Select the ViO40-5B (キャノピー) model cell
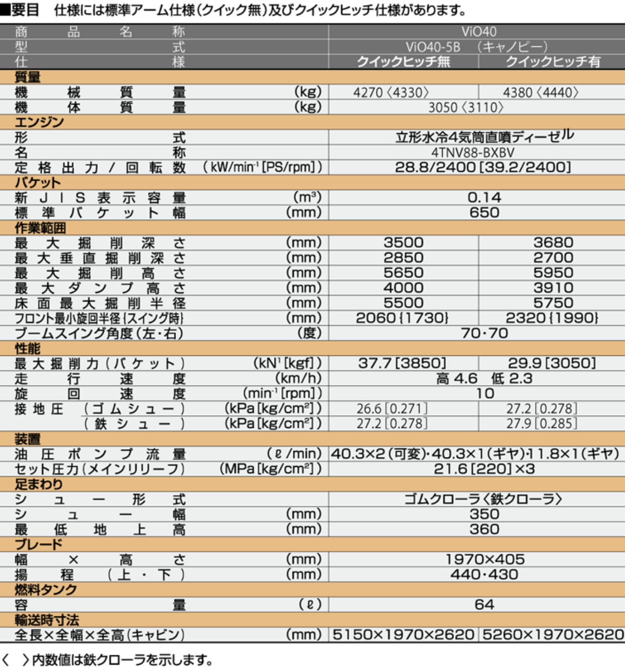625x672 pixels. pyautogui.click(x=476, y=47)
